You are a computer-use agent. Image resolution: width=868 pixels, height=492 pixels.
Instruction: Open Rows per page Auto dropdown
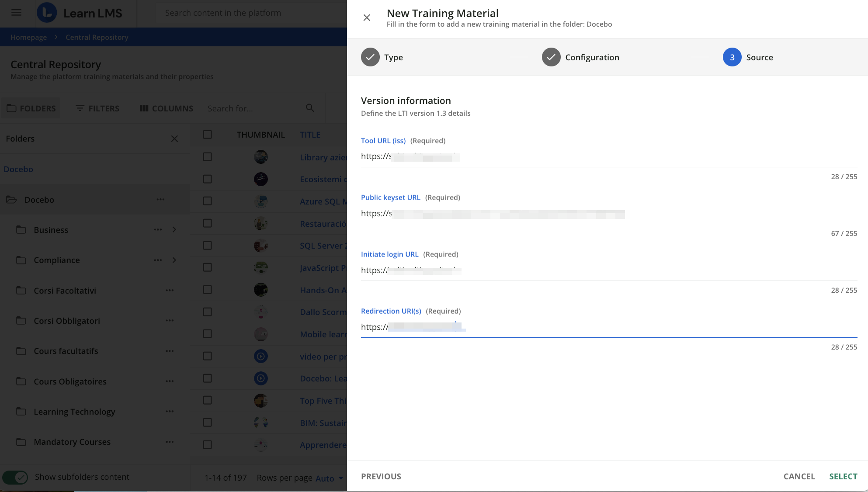[x=329, y=478]
